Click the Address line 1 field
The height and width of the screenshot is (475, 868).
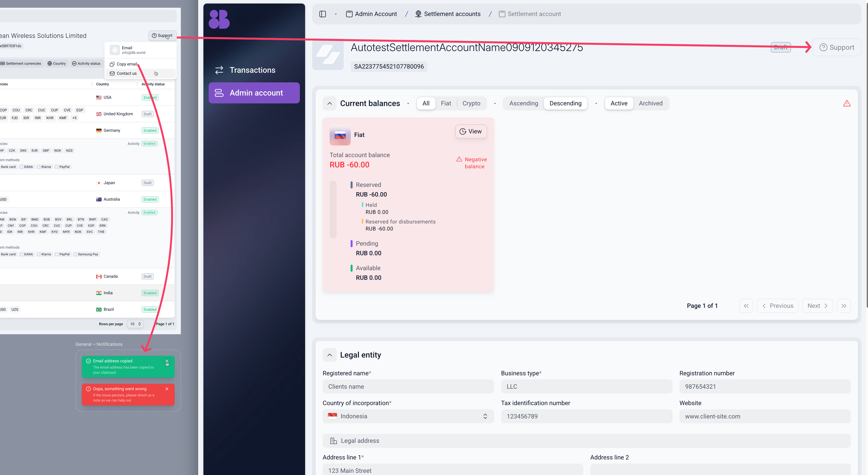tap(453, 470)
